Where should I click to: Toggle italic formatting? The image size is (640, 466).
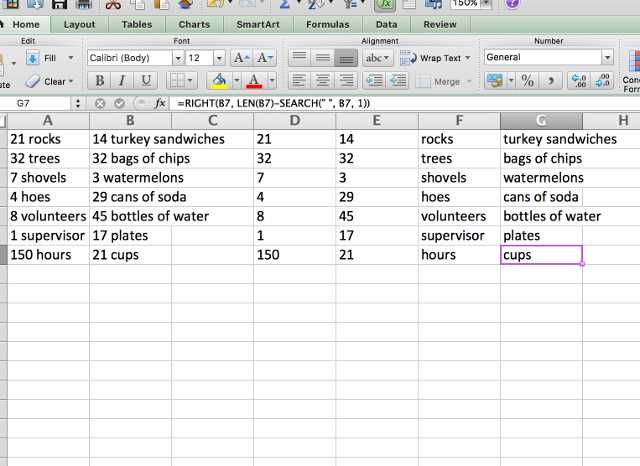click(x=122, y=81)
